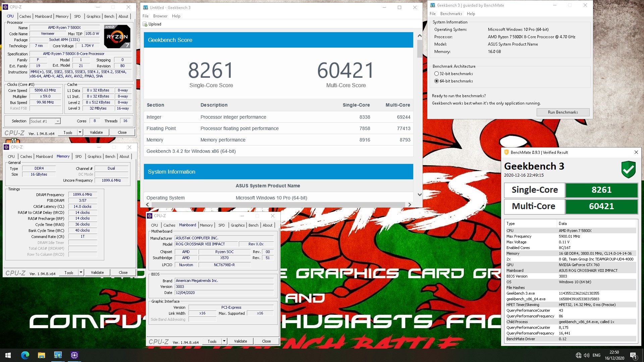The image size is (644, 362).
Task: Click Single-Core 8261 score in BenchMate
Action: click(601, 190)
